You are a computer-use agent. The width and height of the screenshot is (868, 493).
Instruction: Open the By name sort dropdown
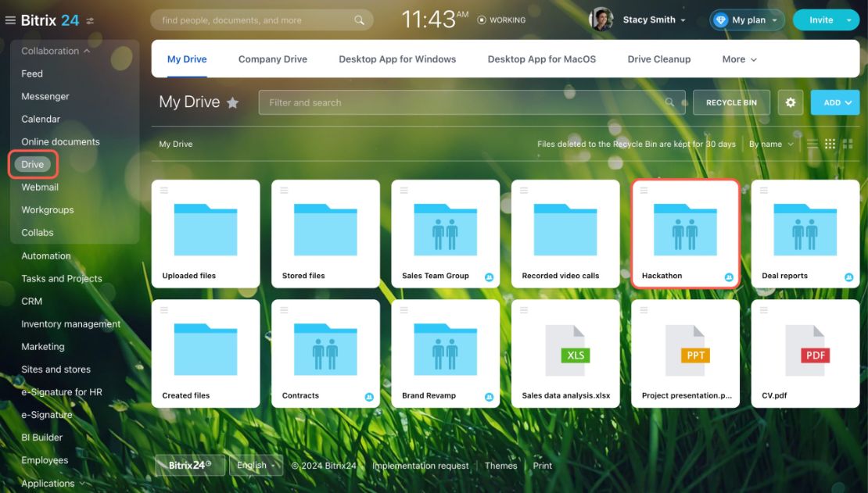coord(771,144)
